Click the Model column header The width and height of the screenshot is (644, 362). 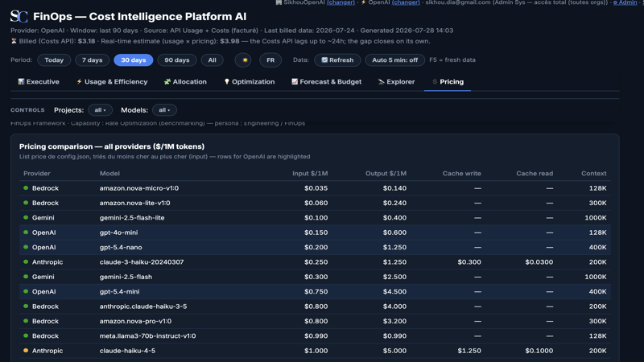coord(109,173)
